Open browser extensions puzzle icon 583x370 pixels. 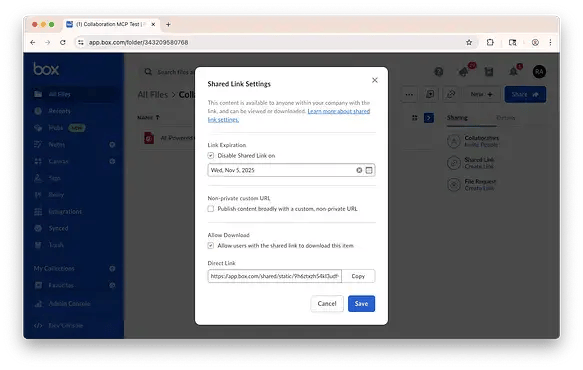490,42
